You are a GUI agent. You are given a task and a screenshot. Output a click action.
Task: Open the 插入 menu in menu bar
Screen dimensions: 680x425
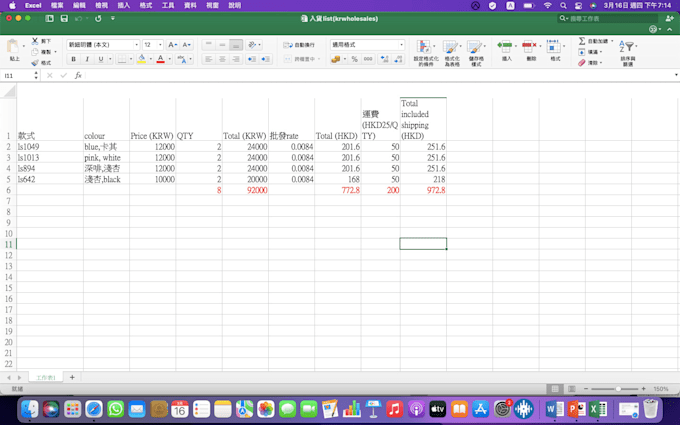pyautogui.click(x=123, y=5)
